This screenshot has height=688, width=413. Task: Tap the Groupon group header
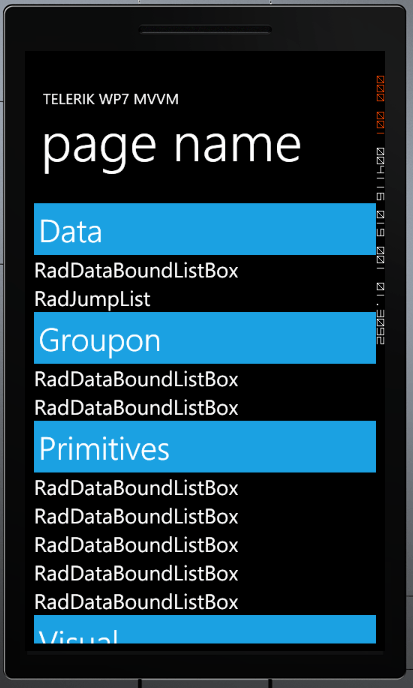click(x=205, y=338)
